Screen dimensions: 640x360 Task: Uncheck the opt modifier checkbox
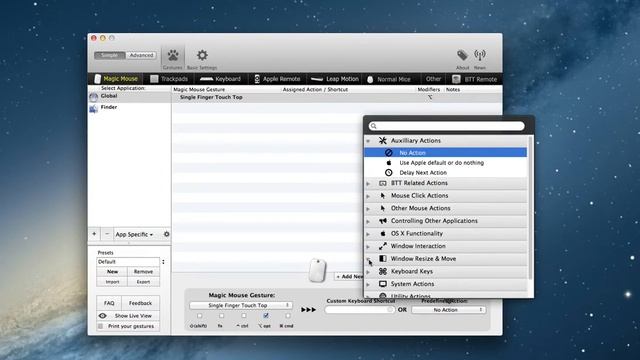266,316
